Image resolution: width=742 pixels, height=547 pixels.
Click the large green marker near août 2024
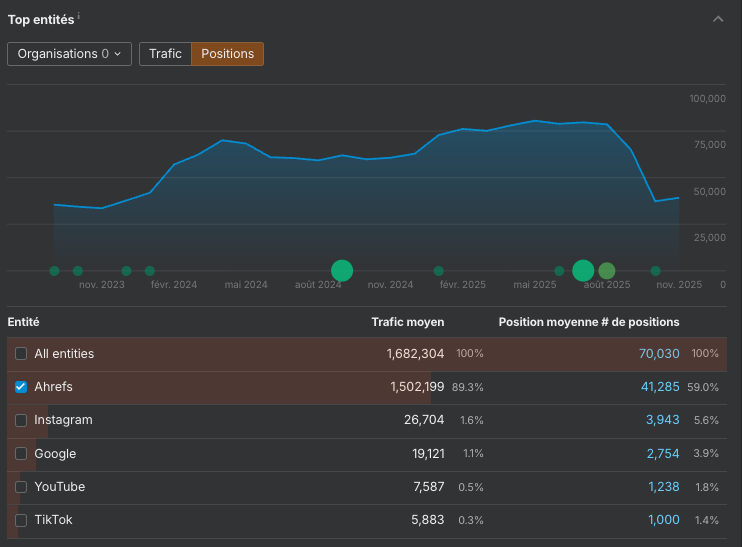[x=342, y=270]
